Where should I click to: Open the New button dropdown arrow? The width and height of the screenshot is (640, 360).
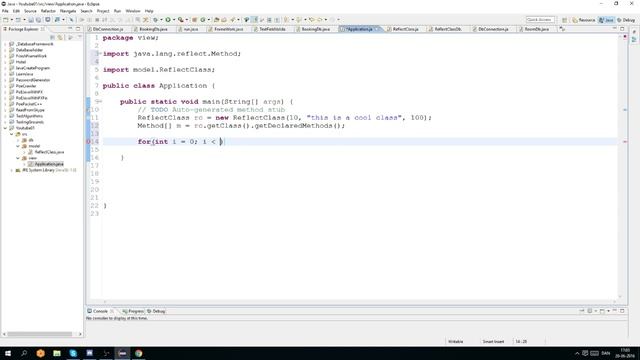[x=11, y=20]
